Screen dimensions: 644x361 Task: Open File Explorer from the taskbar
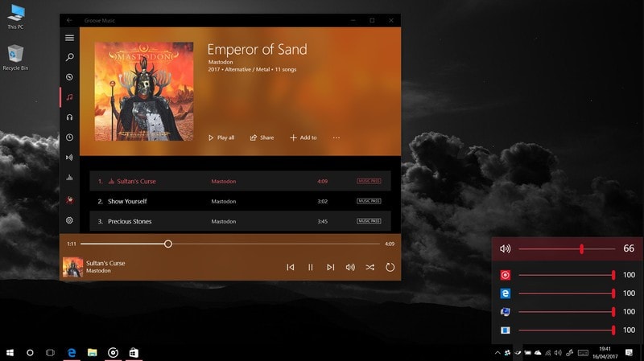click(92, 352)
